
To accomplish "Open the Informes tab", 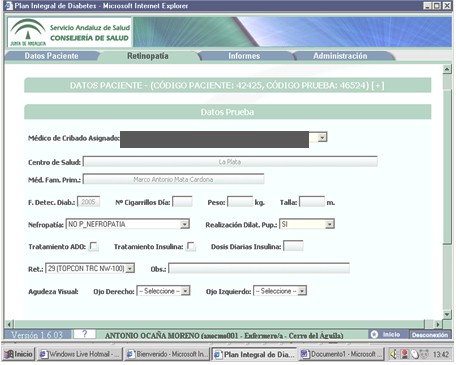I will tap(244, 56).
